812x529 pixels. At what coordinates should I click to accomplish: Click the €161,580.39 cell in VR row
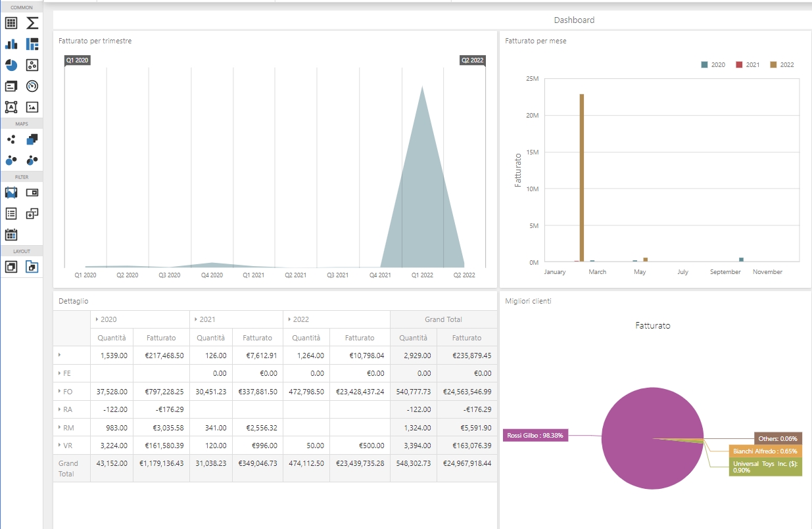click(x=161, y=446)
